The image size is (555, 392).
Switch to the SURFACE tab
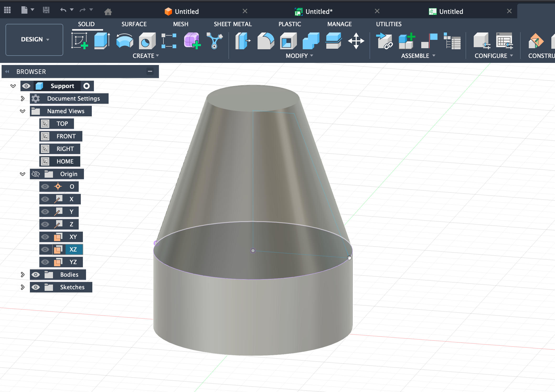tap(134, 24)
